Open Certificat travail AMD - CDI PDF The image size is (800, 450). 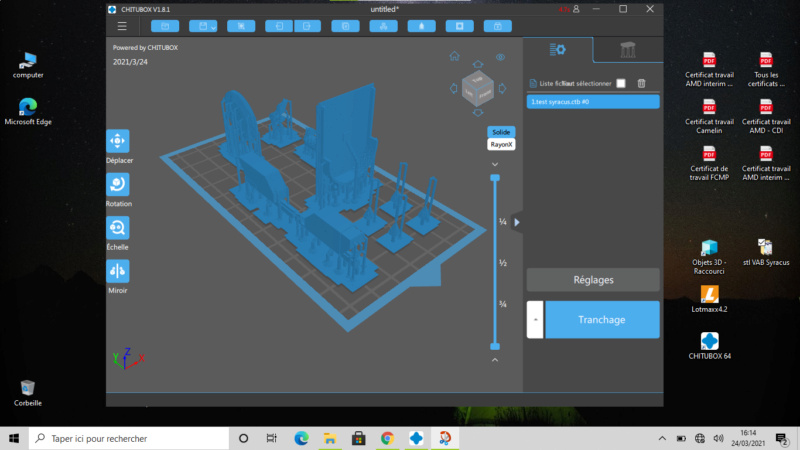pos(766,116)
